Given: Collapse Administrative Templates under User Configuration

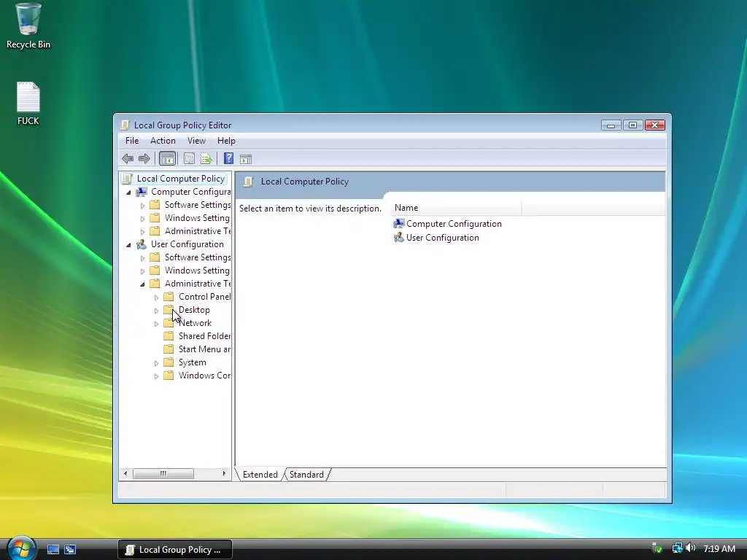Looking at the screenshot, I should [x=142, y=284].
